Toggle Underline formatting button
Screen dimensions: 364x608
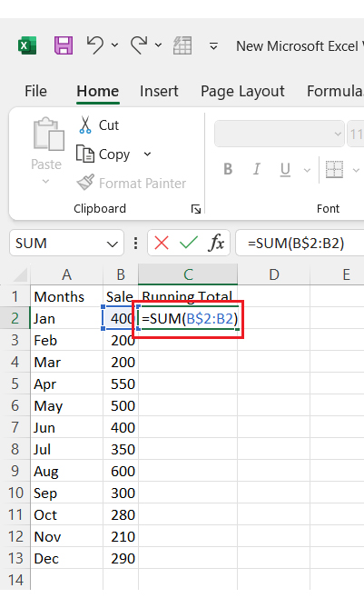(x=285, y=169)
